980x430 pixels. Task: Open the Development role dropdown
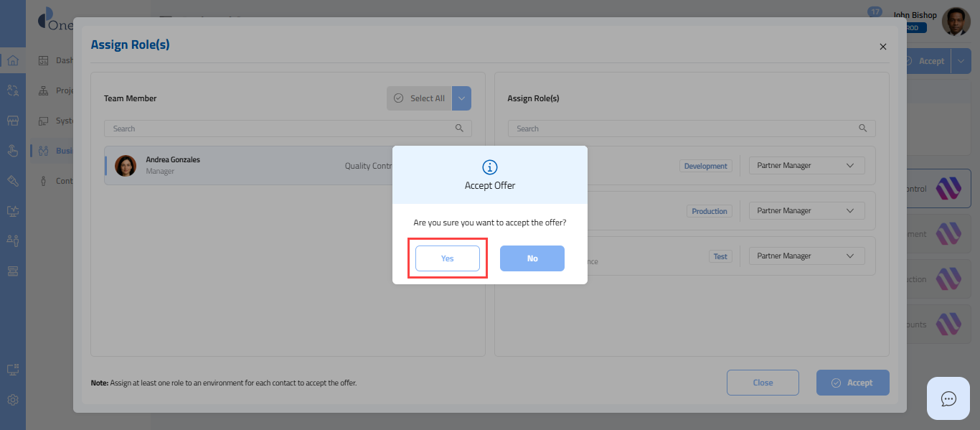806,166
